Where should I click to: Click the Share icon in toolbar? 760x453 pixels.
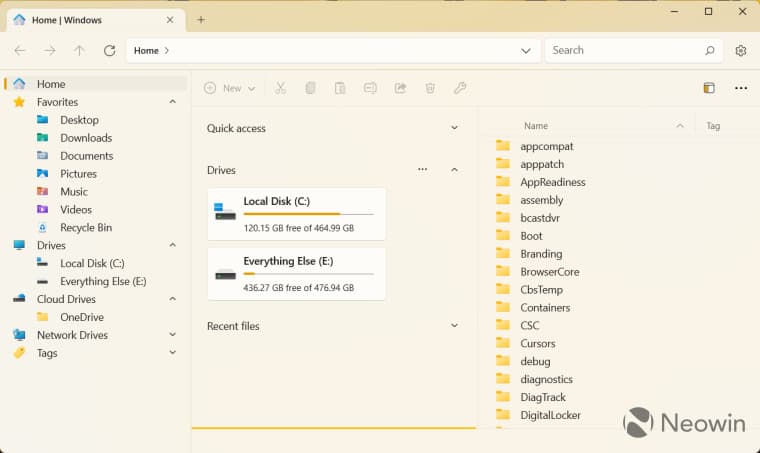coord(400,88)
